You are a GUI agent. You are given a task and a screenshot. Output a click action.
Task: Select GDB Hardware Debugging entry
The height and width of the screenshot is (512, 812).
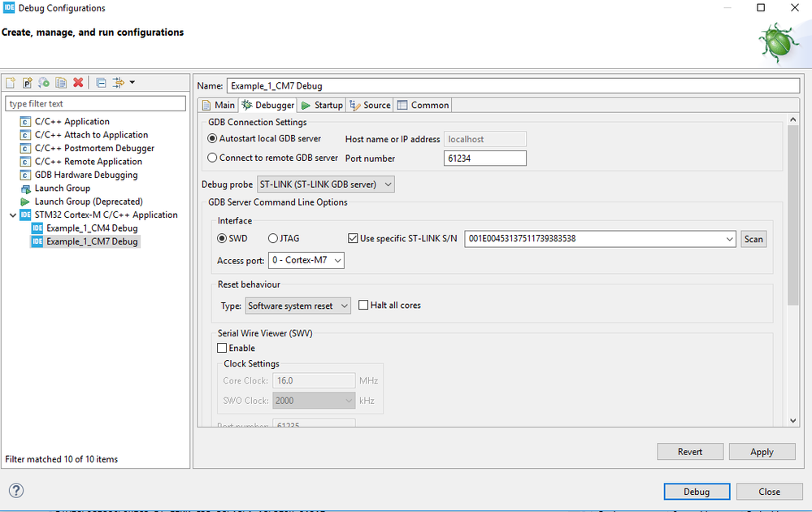(x=86, y=175)
